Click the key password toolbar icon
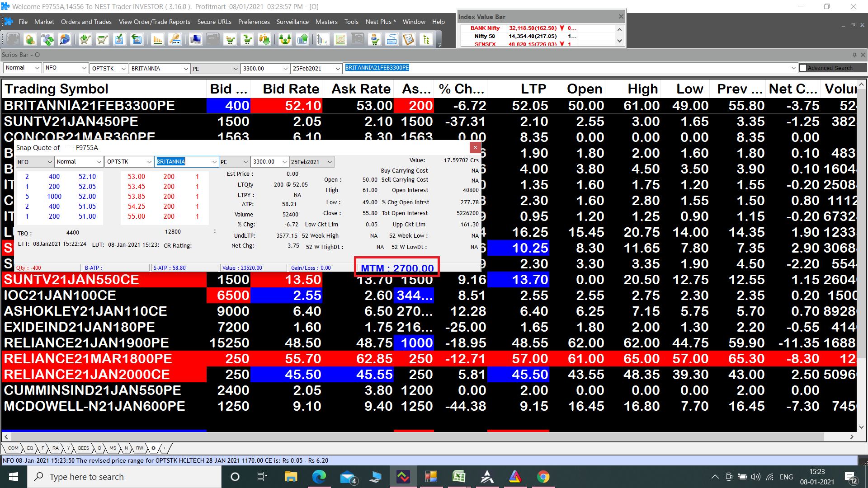868x488 pixels. click(175, 40)
